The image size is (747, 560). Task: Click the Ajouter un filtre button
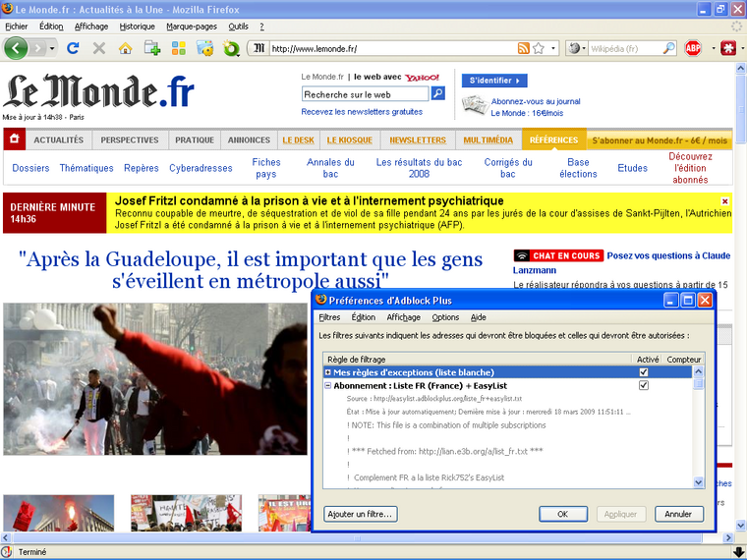(360, 514)
